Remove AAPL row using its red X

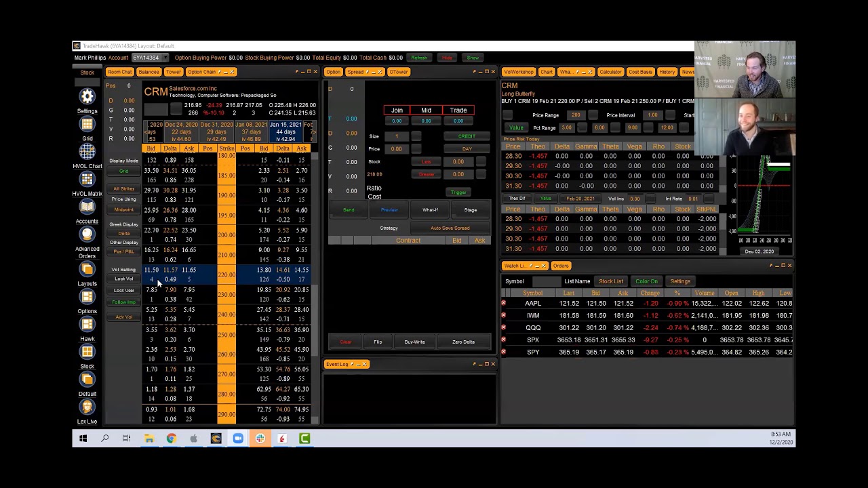coord(503,303)
